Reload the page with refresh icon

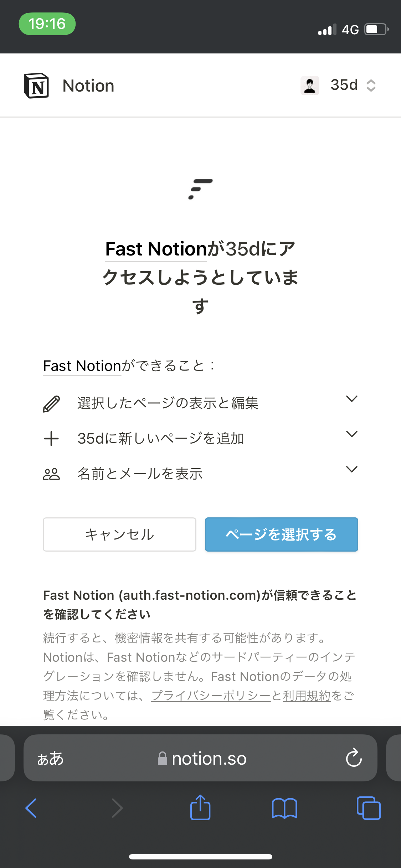[354, 757]
